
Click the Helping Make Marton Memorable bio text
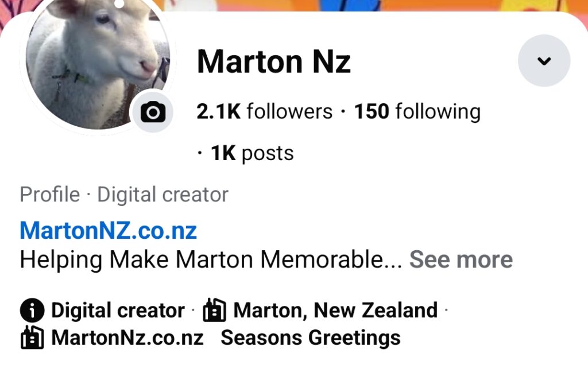pyautogui.click(x=210, y=259)
